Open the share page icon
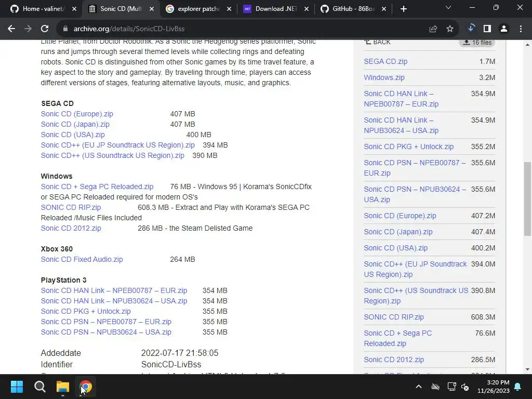Viewport: 532px width, 399px height. pos(433,29)
